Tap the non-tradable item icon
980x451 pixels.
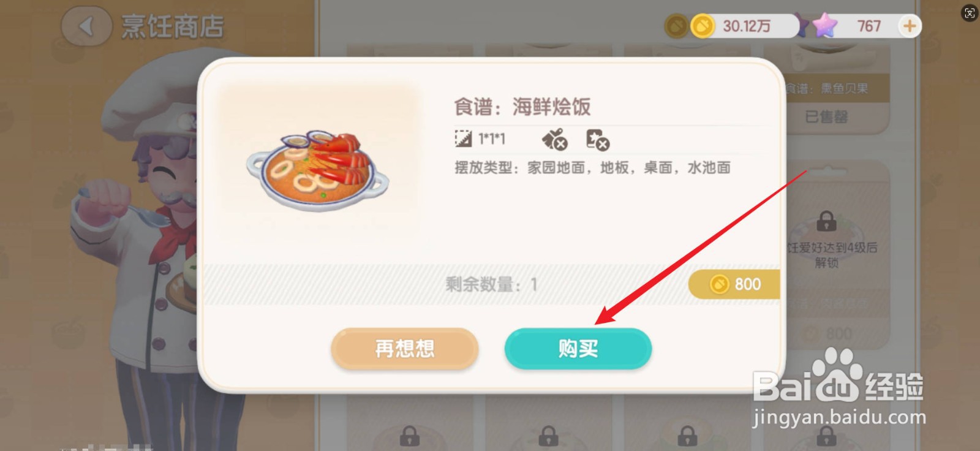click(x=597, y=140)
